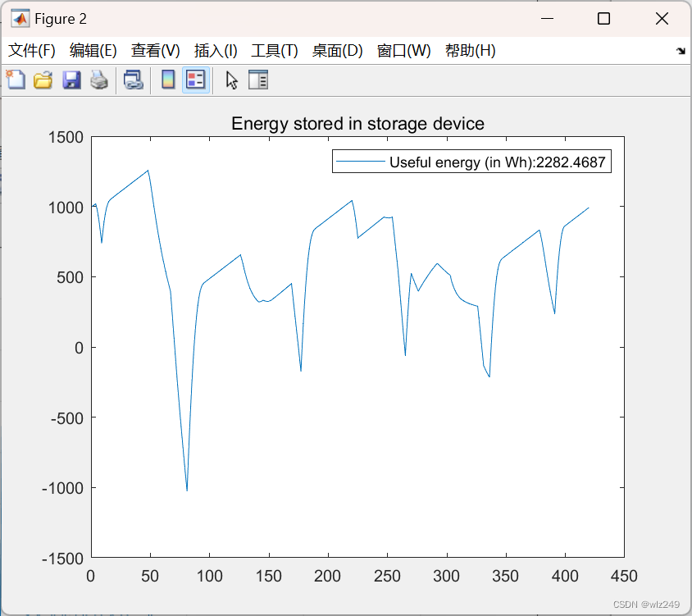The width and height of the screenshot is (692, 616).
Task: Open a file with the folder icon
Action: [x=43, y=80]
